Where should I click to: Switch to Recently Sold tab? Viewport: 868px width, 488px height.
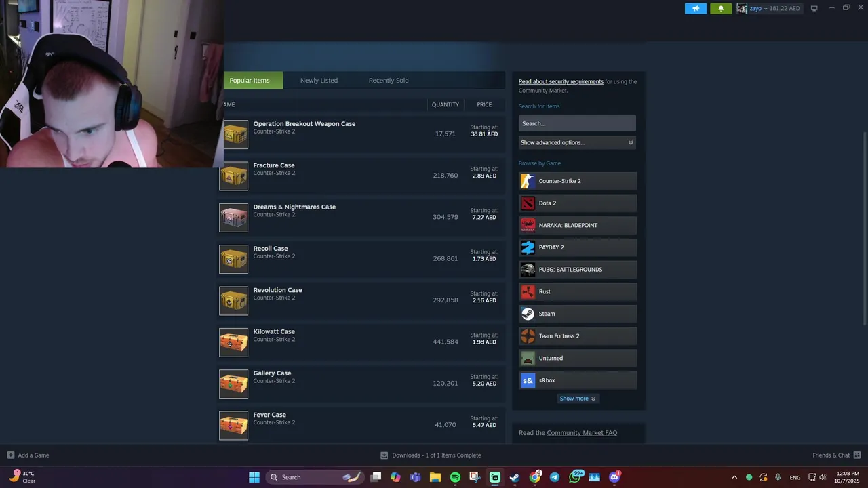point(389,81)
